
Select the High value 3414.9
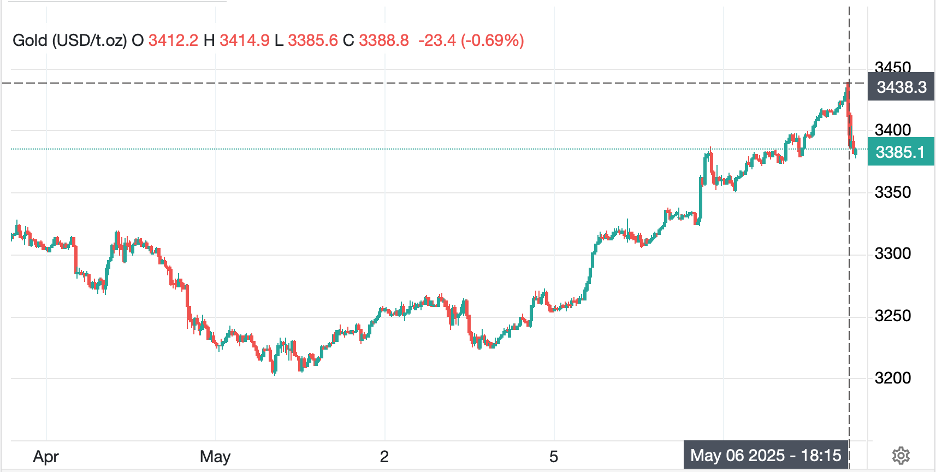243,40
